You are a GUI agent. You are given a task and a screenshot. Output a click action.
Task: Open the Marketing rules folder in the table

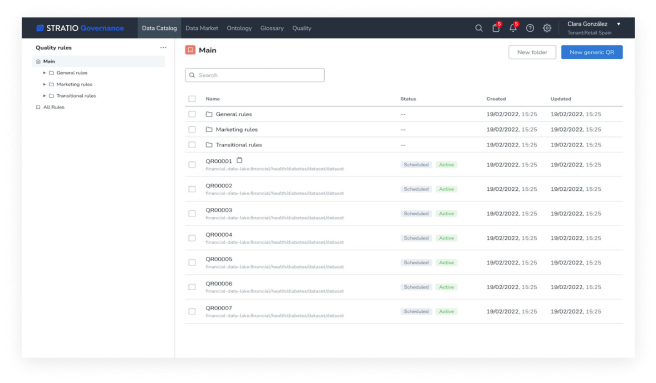click(237, 129)
